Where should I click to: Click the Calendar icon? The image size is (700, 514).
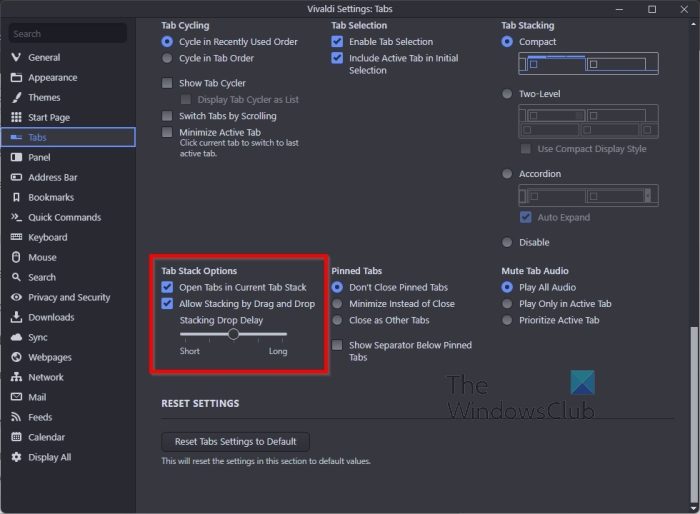tap(16, 437)
